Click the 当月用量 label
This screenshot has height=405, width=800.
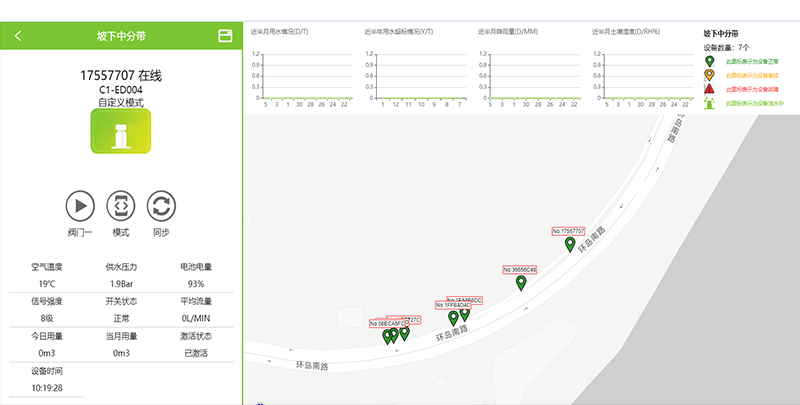coord(121,336)
